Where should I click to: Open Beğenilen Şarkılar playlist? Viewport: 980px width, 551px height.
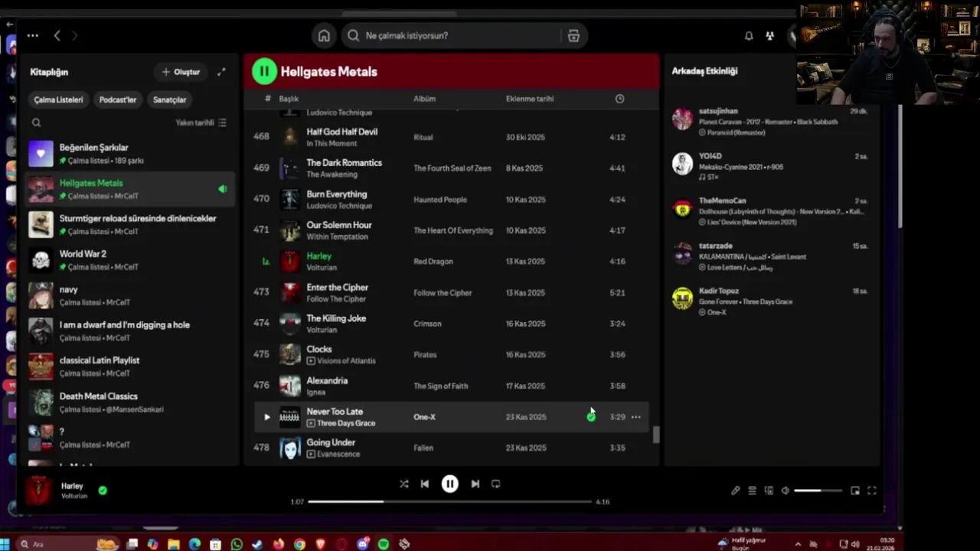click(x=130, y=154)
